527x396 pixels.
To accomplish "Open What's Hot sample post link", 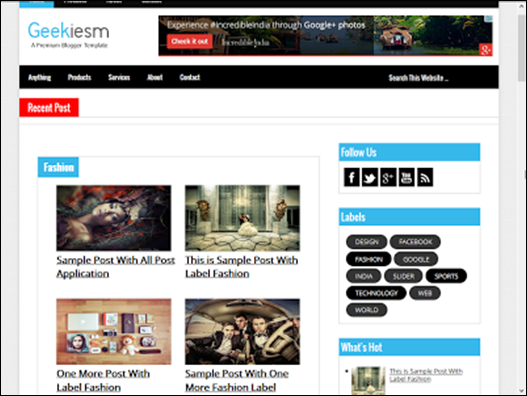I will [x=426, y=375].
